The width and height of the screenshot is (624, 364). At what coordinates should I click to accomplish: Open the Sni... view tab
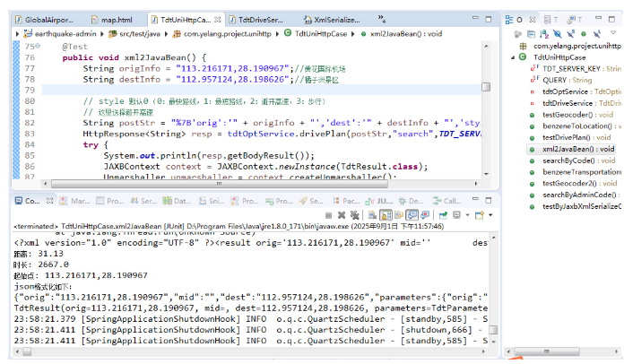[x=212, y=201]
